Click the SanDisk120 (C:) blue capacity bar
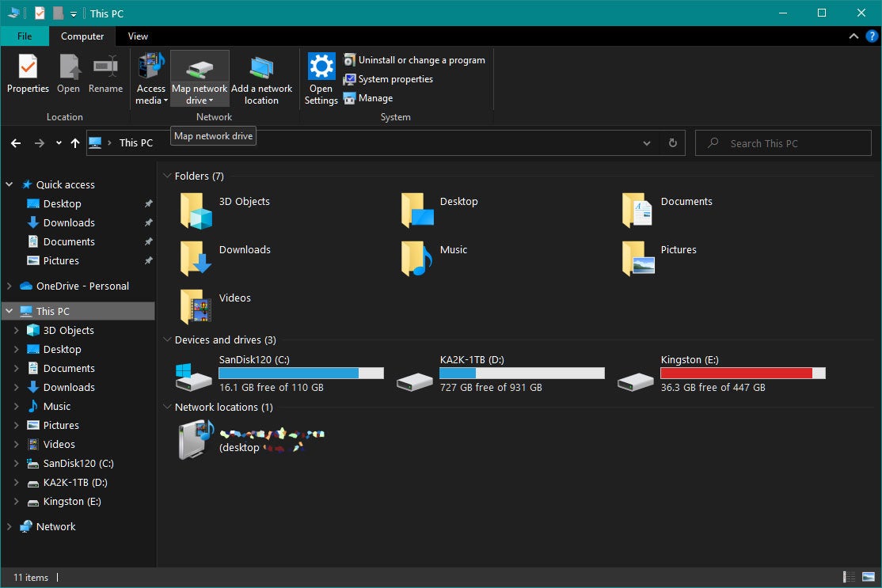The image size is (882, 588). tap(301, 374)
